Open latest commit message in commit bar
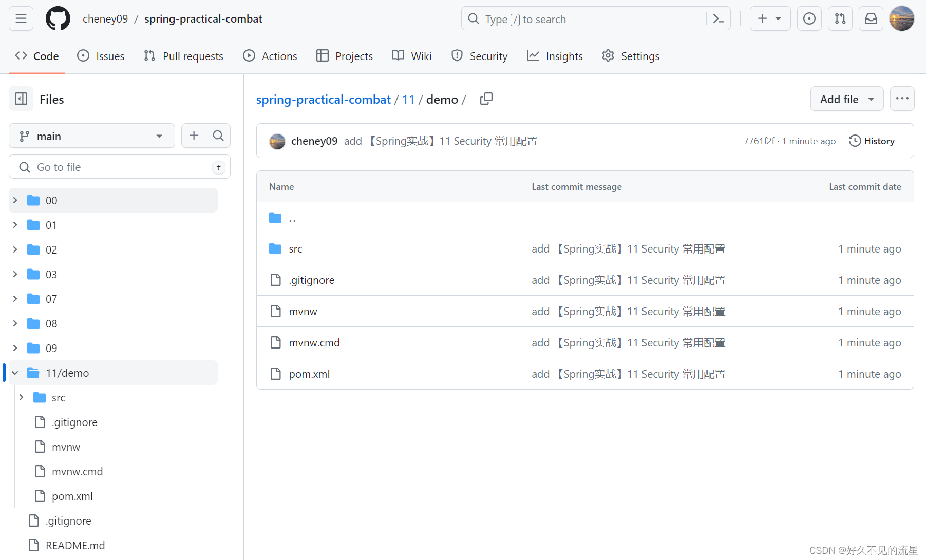This screenshot has height=560, width=926. point(441,141)
